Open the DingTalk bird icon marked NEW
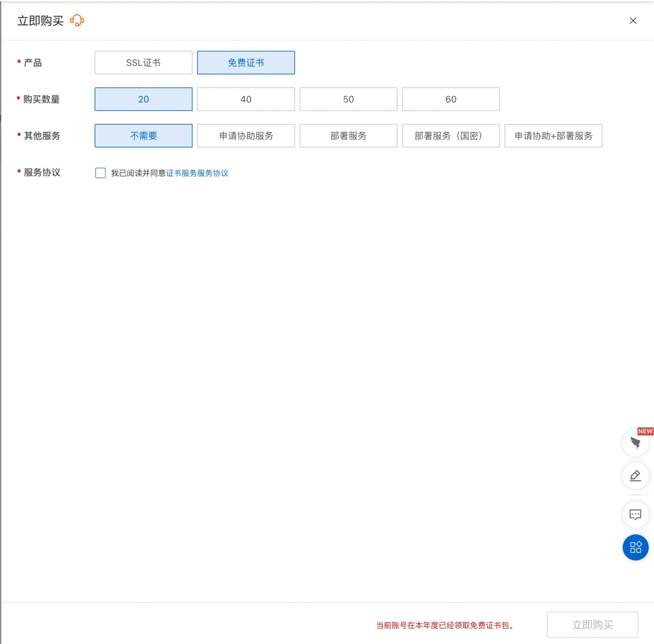 coord(635,443)
